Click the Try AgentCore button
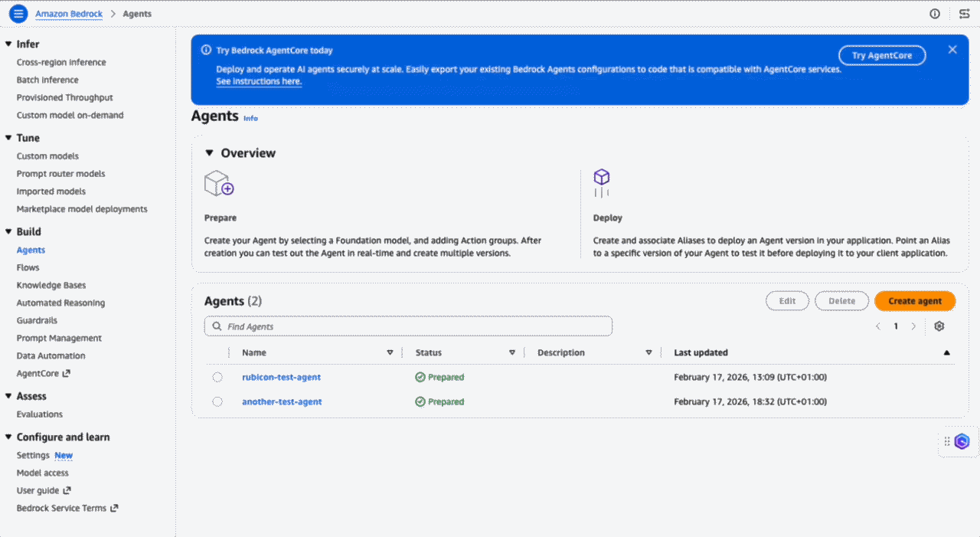Viewport: 980px width, 537px height. [x=882, y=56]
